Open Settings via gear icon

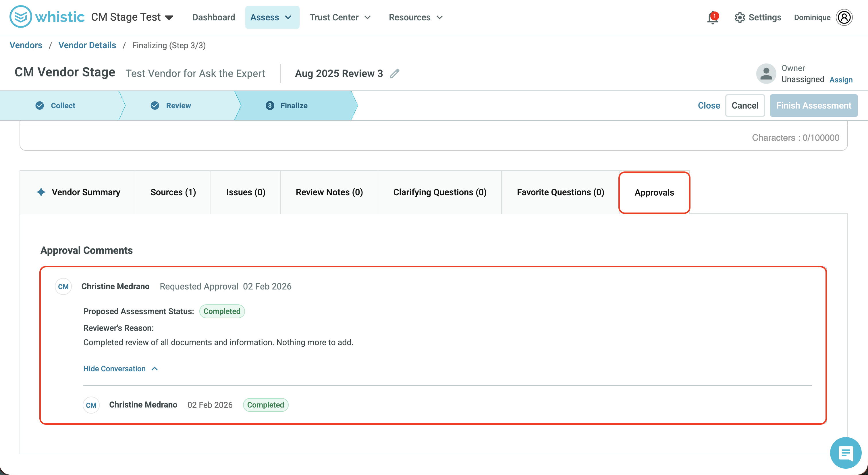(740, 18)
